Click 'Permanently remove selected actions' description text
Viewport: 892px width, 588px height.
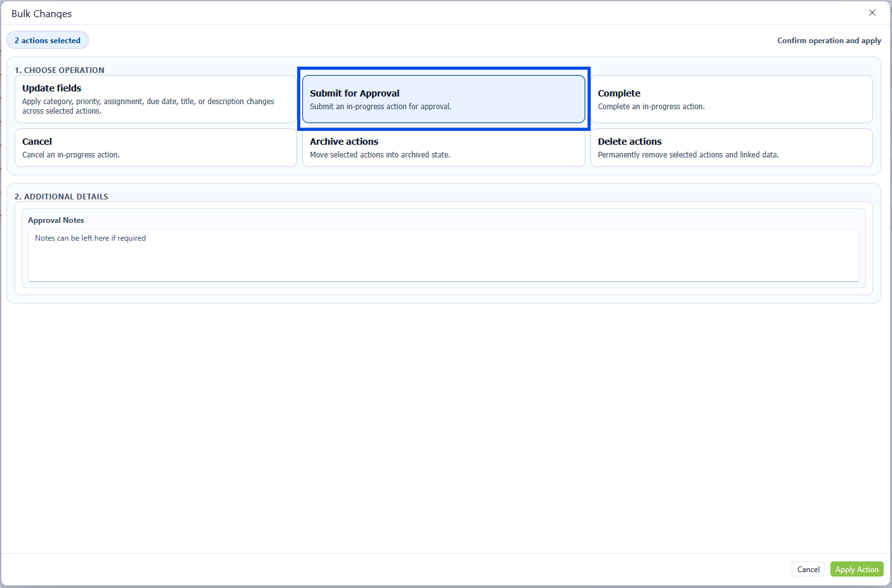[688, 155]
